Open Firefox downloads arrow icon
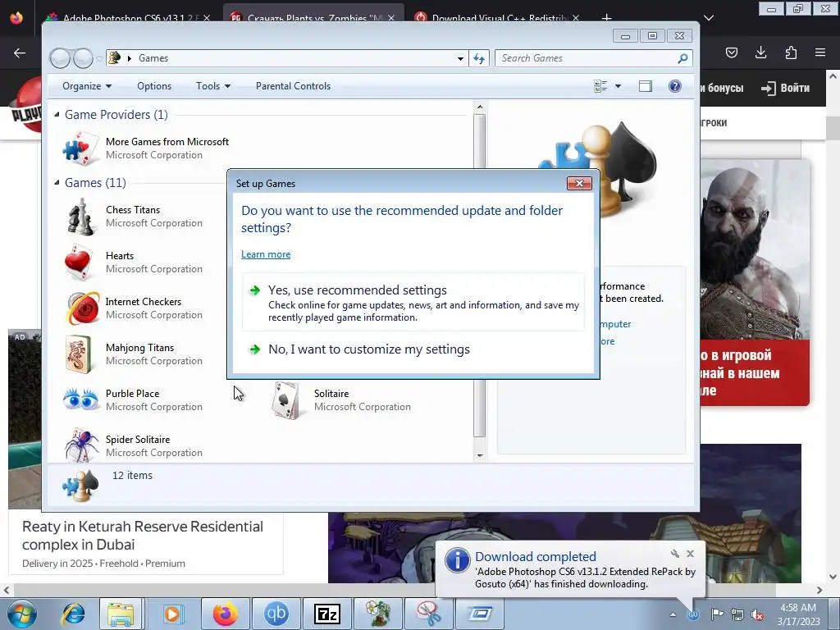The image size is (840, 630). (760, 52)
